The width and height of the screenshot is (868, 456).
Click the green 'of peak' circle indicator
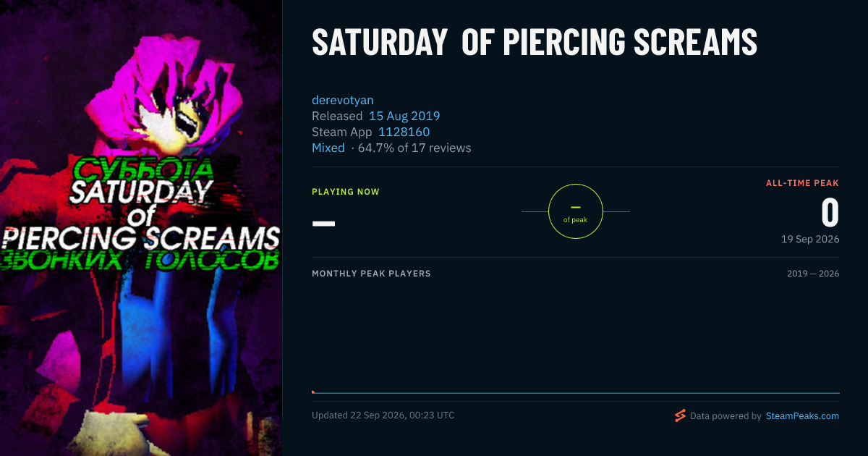576,211
